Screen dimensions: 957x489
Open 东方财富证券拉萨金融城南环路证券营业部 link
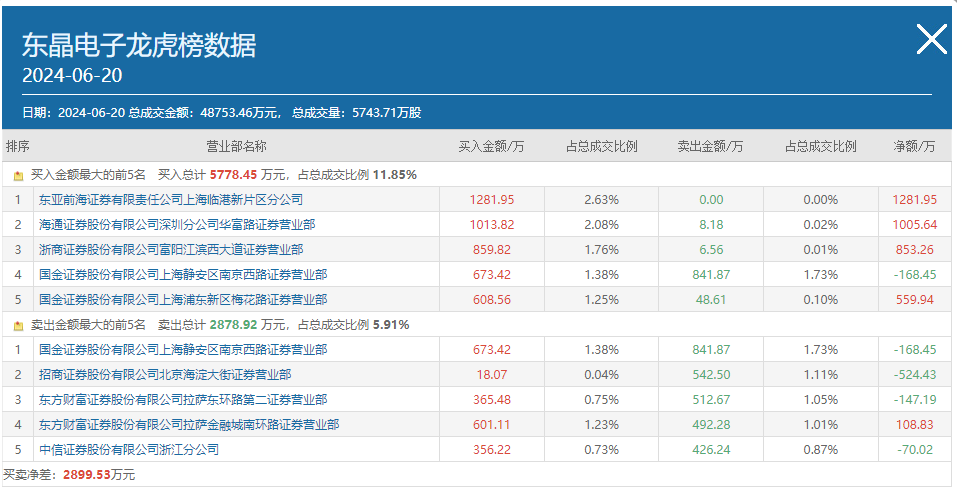pos(189,425)
